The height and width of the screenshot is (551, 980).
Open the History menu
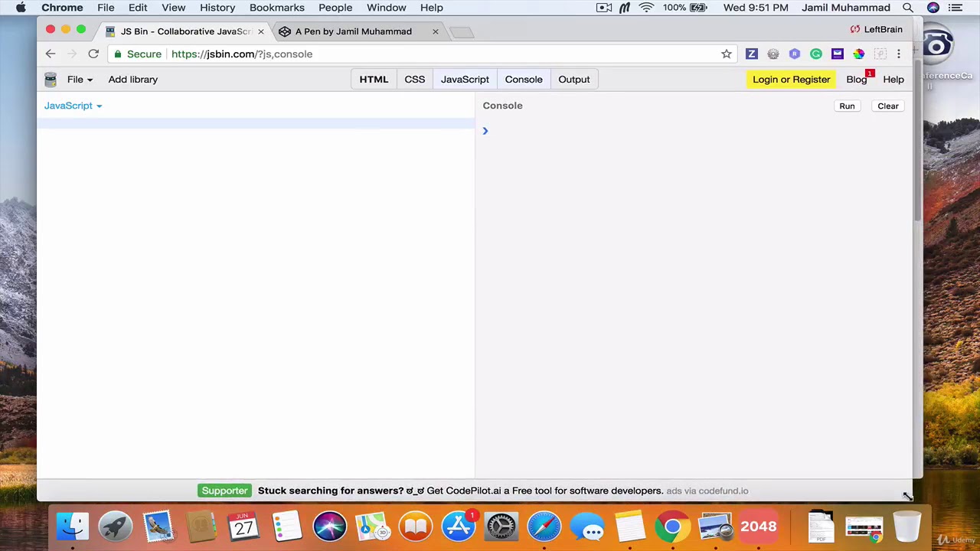217,8
